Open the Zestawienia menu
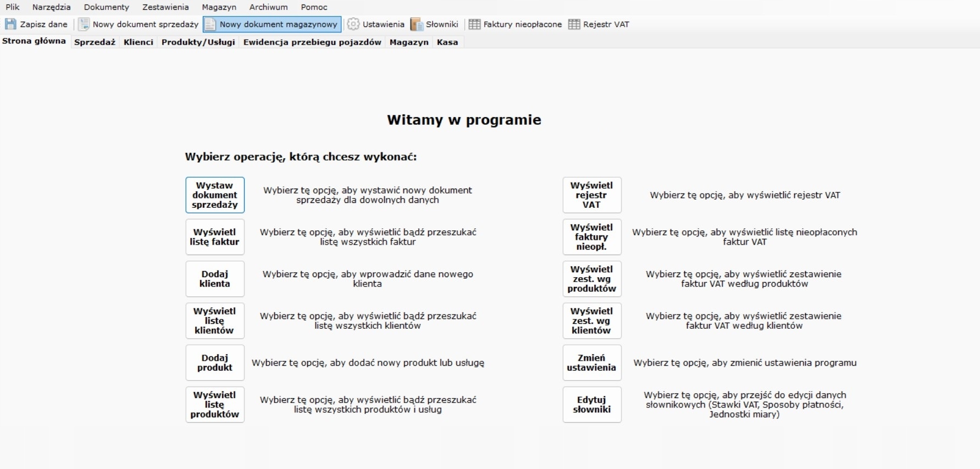Screen dimensions: 980x469 tap(165, 7)
